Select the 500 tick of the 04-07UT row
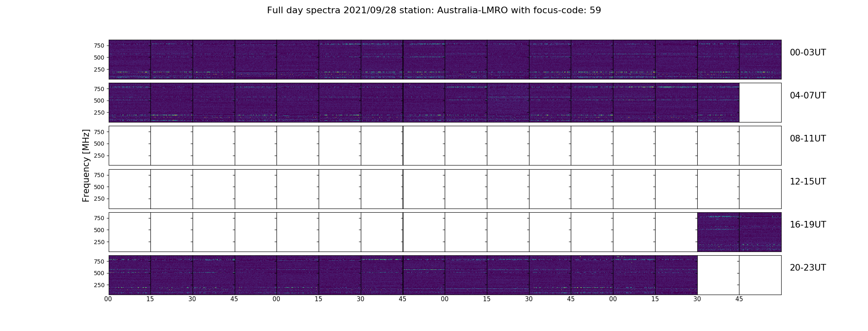Screen dimensions: 868x331 99,101
